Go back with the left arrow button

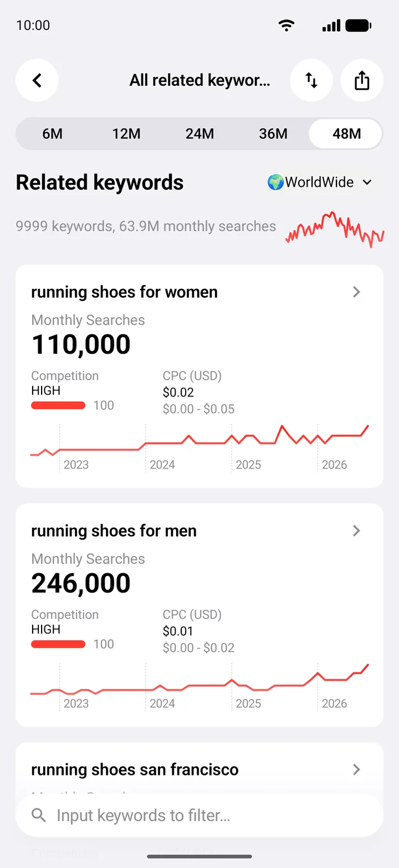pyautogui.click(x=37, y=81)
